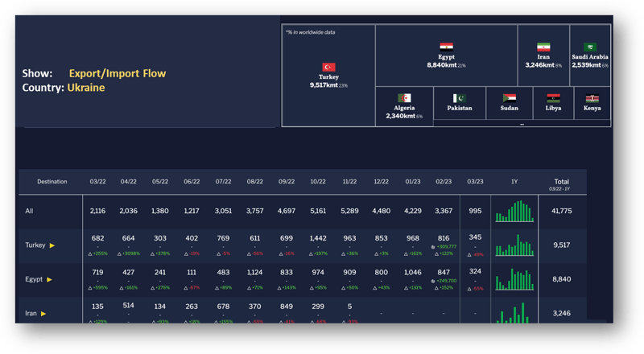Click the 01/23 column header

coord(413,182)
